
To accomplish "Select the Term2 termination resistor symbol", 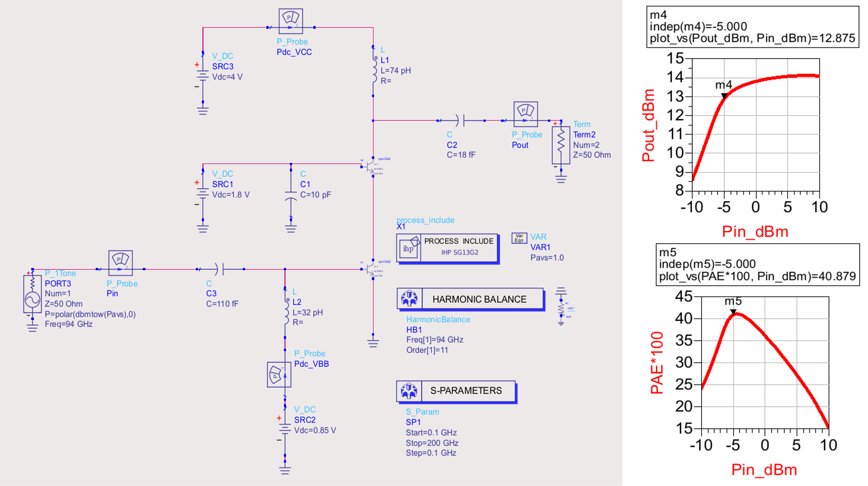I will tap(561, 145).
